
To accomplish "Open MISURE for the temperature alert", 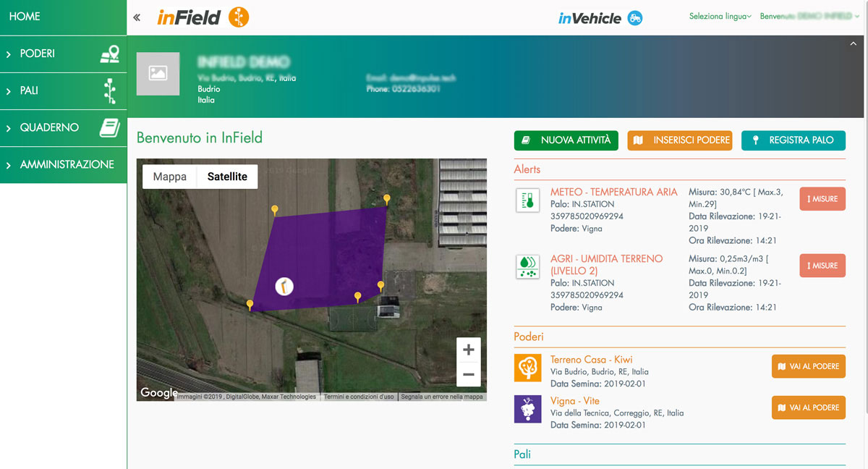I will coord(822,199).
